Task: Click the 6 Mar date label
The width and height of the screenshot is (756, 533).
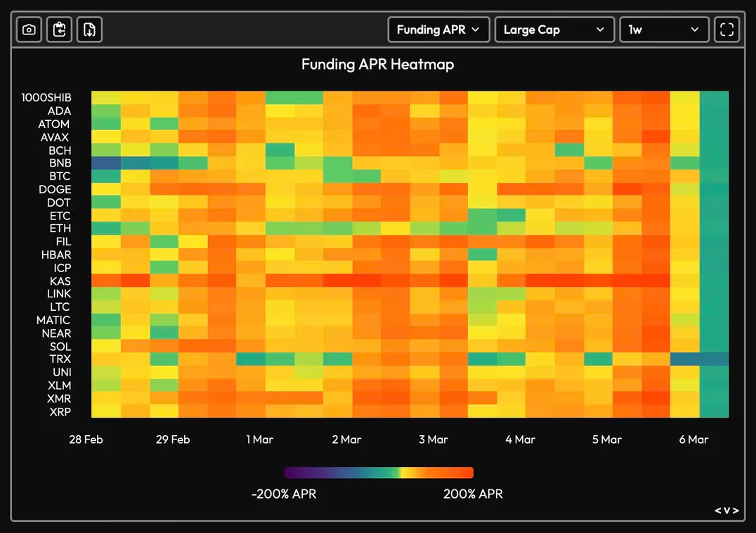Action: click(x=693, y=439)
